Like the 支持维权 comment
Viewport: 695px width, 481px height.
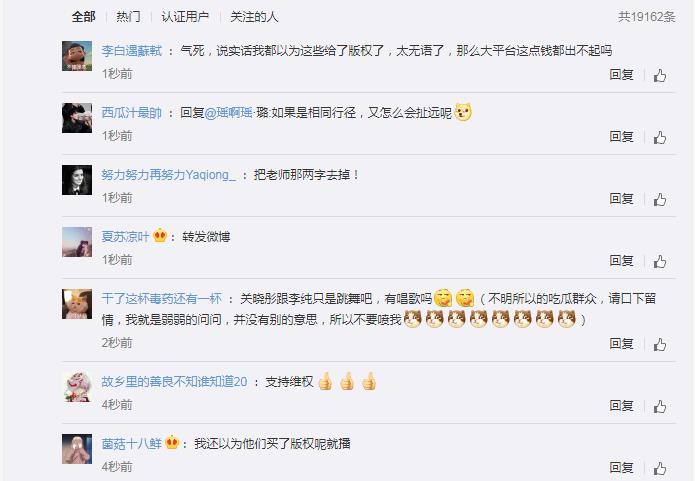pos(660,407)
